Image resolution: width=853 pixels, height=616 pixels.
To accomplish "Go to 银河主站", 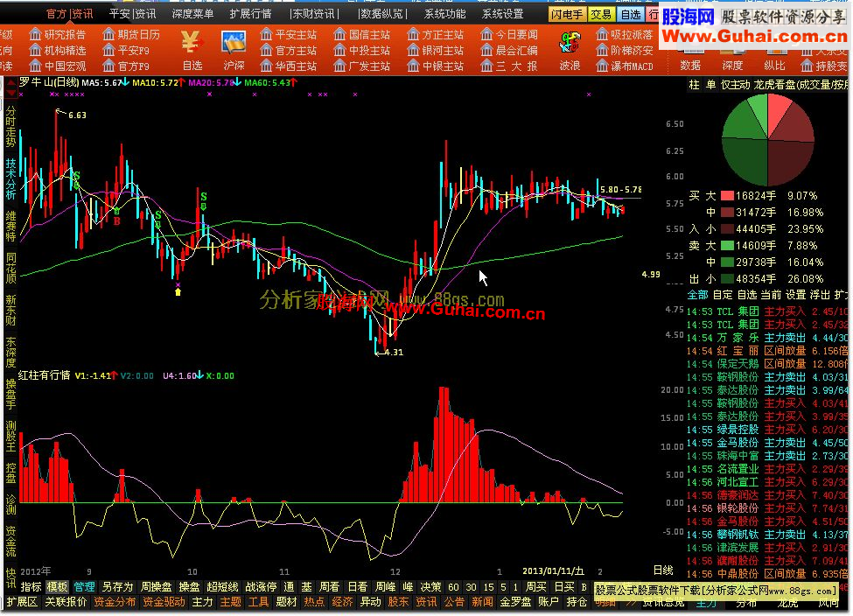I will (435, 51).
